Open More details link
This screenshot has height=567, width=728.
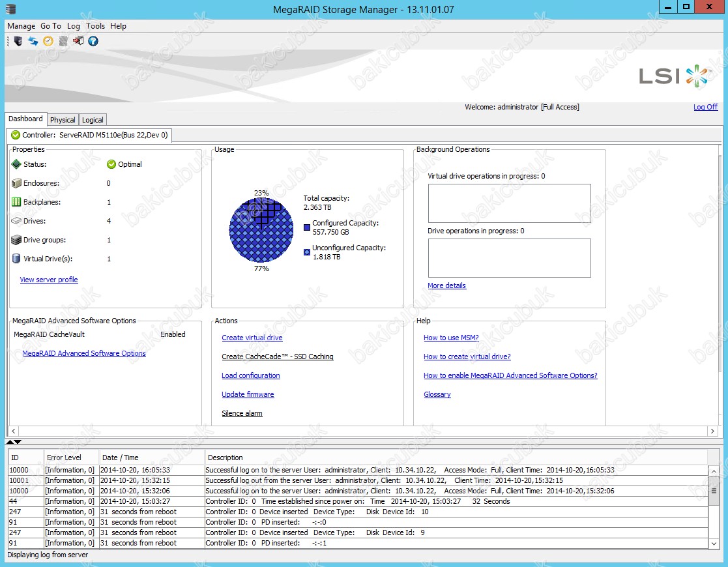tap(446, 285)
